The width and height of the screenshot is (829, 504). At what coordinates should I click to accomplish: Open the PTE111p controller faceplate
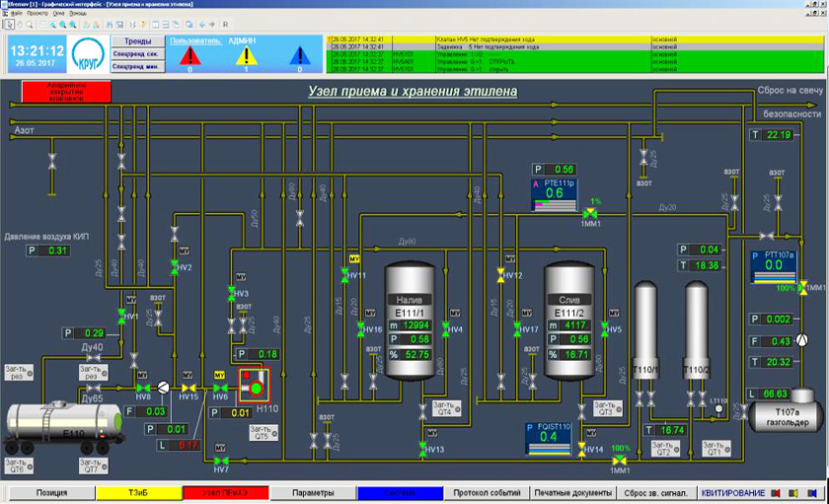(x=554, y=195)
